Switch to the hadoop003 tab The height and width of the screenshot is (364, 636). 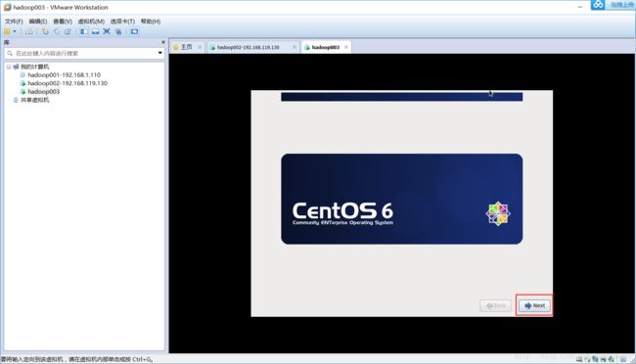click(325, 48)
